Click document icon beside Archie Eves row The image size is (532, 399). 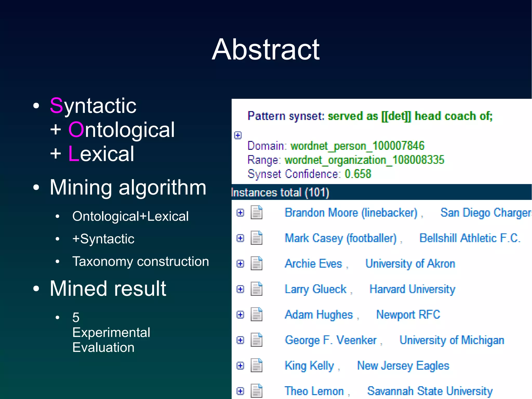(x=256, y=263)
